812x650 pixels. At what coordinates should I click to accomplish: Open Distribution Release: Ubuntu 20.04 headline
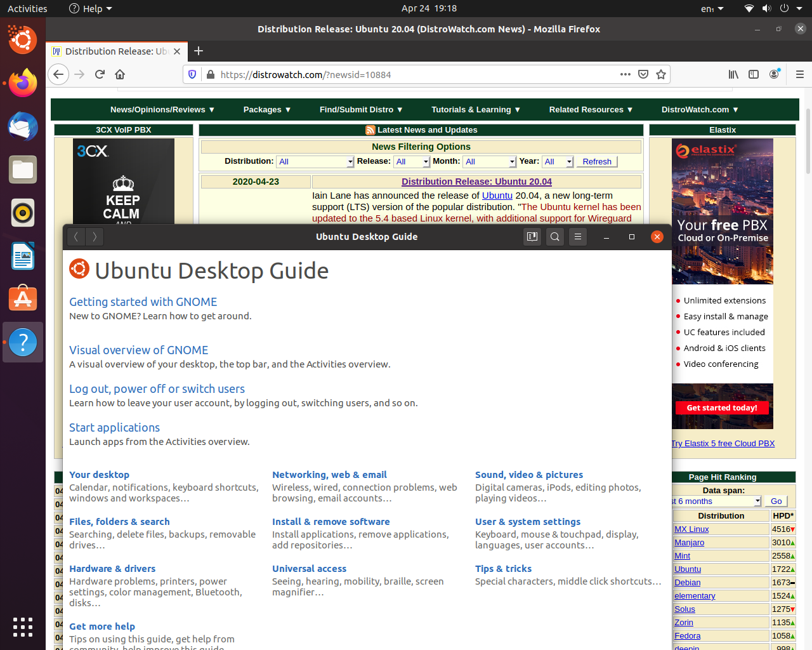pos(476,182)
